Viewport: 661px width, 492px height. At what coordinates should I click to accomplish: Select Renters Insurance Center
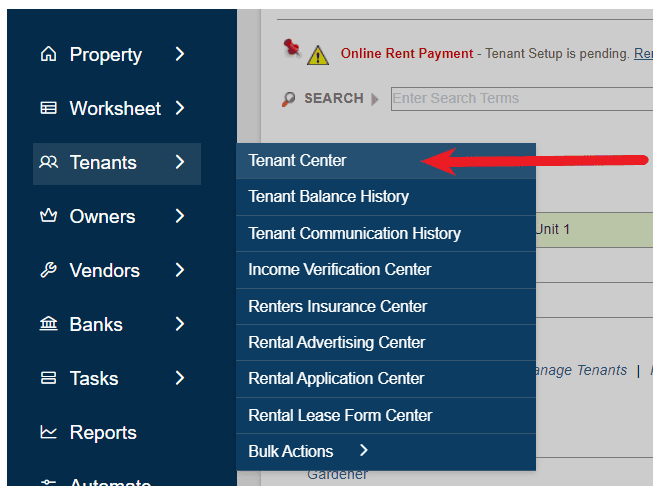point(337,306)
